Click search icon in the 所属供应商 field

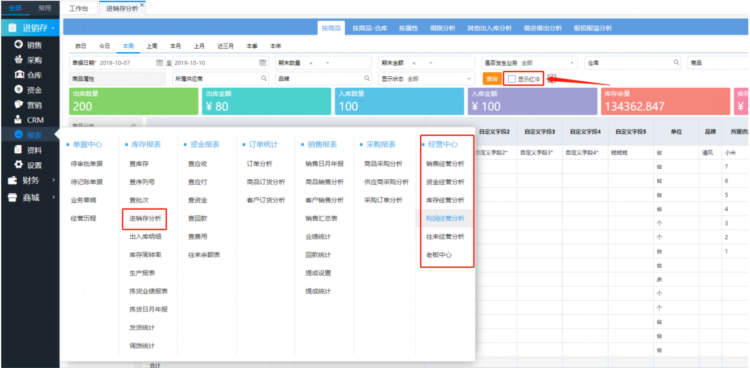[264, 78]
